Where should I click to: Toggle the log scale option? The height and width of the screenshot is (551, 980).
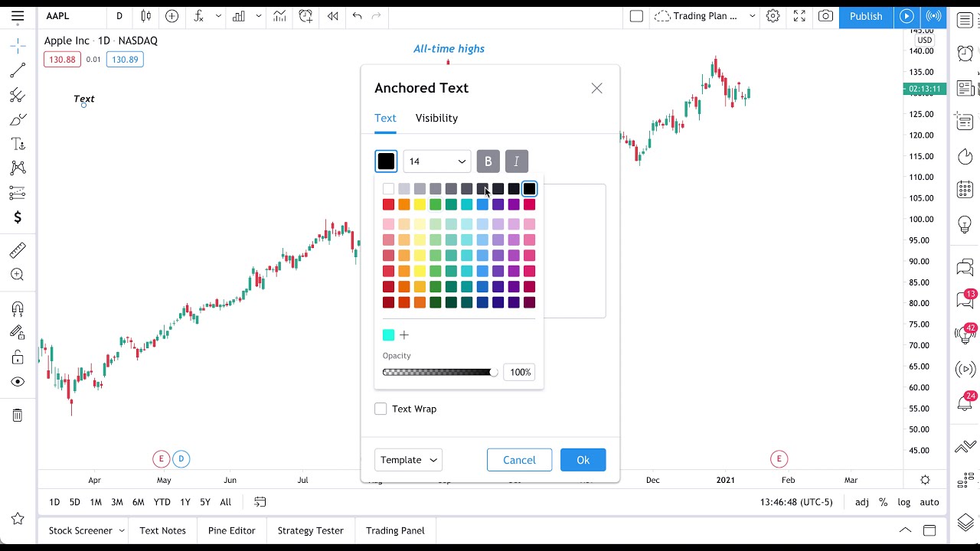[904, 502]
